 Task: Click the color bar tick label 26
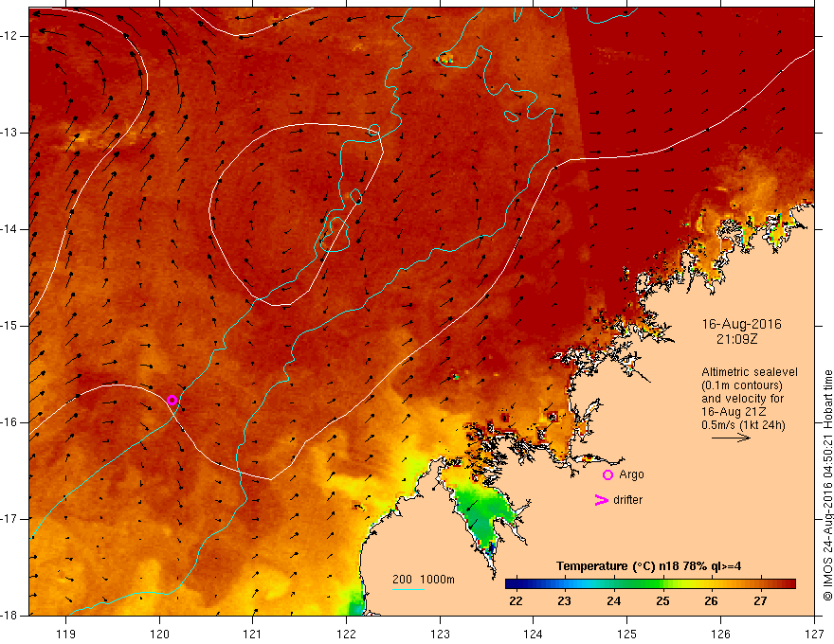point(711,601)
